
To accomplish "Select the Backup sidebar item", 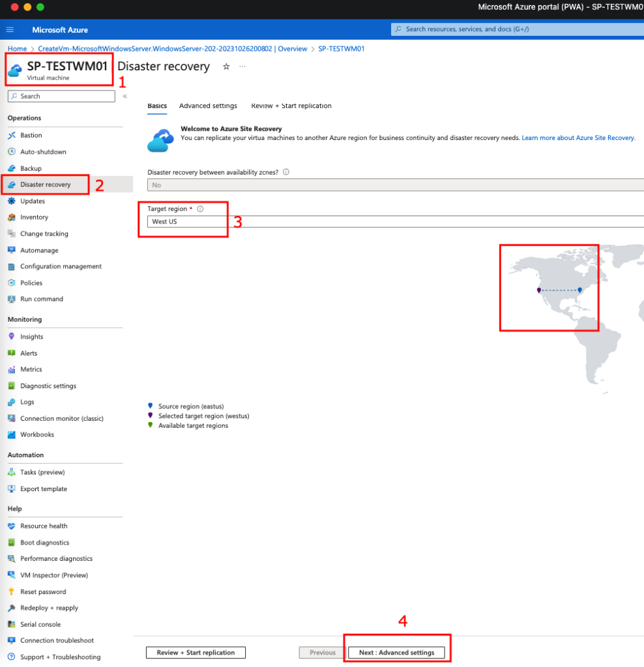I will click(31, 169).
